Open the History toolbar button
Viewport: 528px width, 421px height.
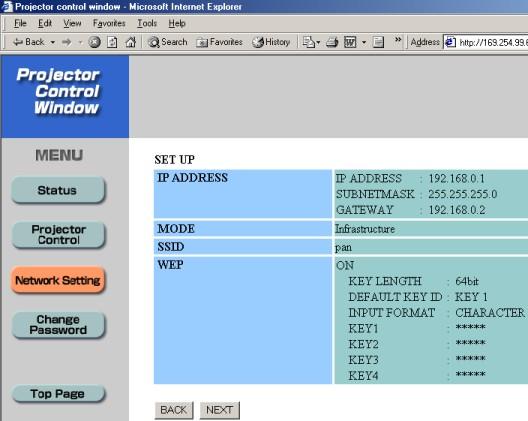point(271,42)
